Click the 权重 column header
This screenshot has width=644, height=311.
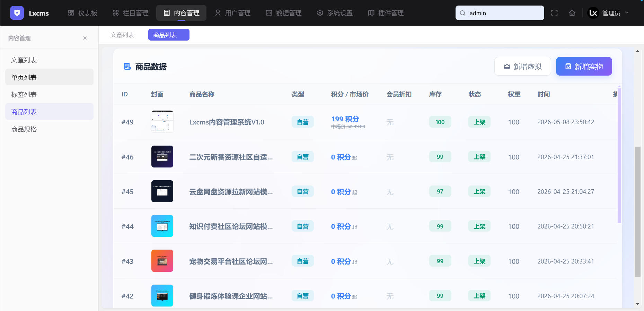(x=514, y=94)
